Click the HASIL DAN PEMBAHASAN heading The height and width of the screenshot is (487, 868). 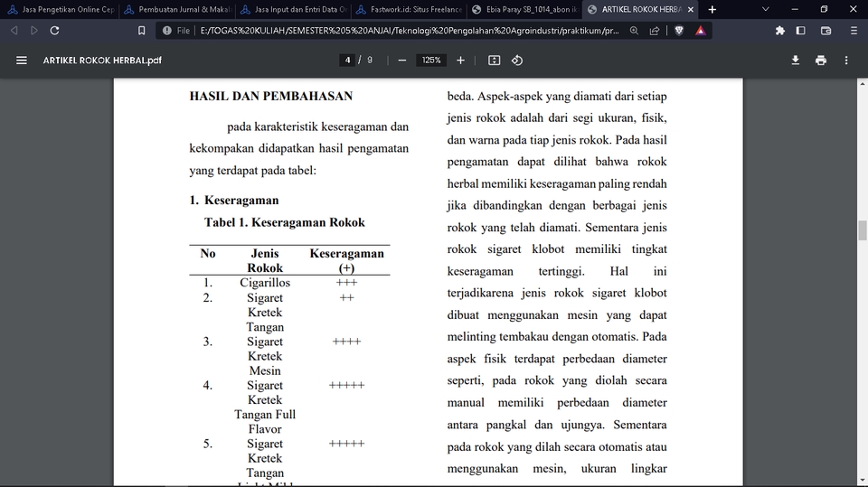[x=270, y=97]
